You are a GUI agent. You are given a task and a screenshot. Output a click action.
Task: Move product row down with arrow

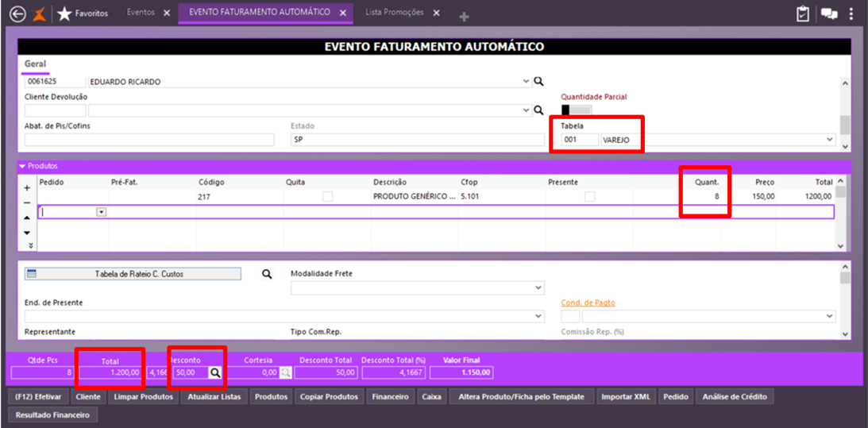(x=27, y=232)
